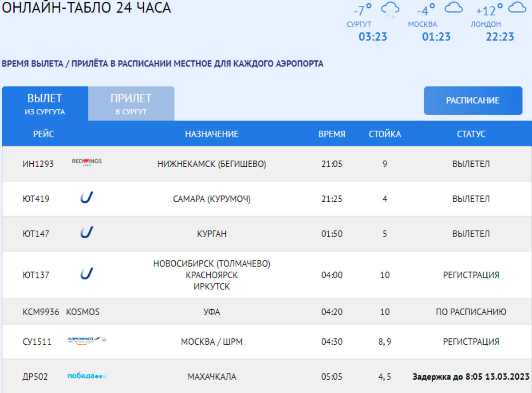Click the ВРЕМЯ column header
Screen dimensions: 532x393
[331, 134]
